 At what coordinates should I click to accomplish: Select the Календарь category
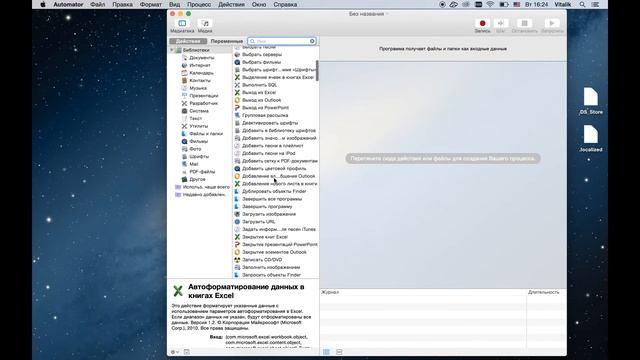(x=201, y=73)
